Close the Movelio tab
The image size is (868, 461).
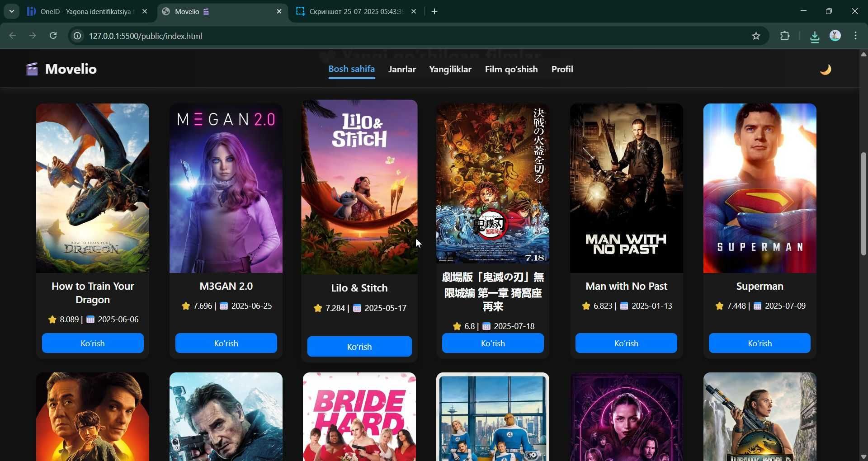click(x=279, y=12)
